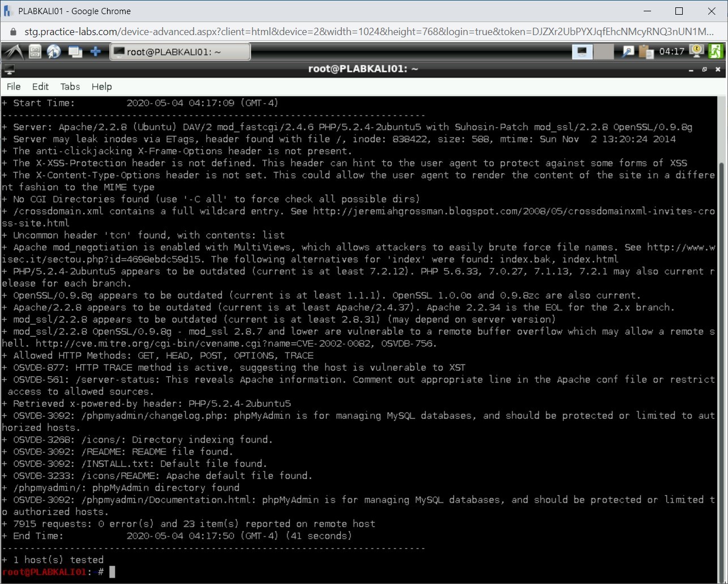Open the File menu
The height and width of the screenshot is (584, 728).
[x=14, y=87]
